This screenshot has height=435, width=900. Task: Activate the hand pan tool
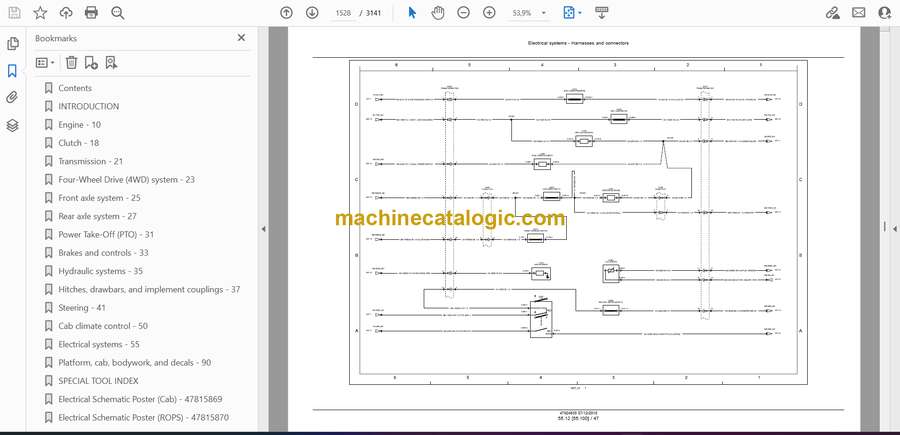[x=438, y=13]
